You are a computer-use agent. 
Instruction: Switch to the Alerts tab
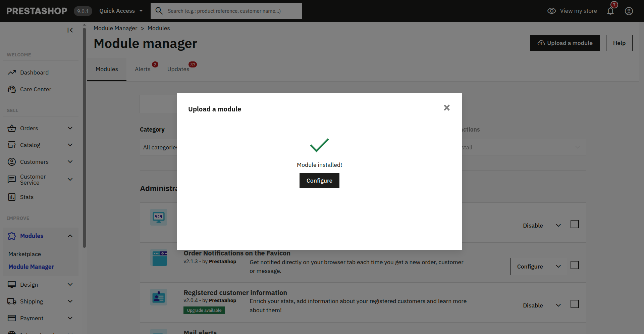coord(143,69)
